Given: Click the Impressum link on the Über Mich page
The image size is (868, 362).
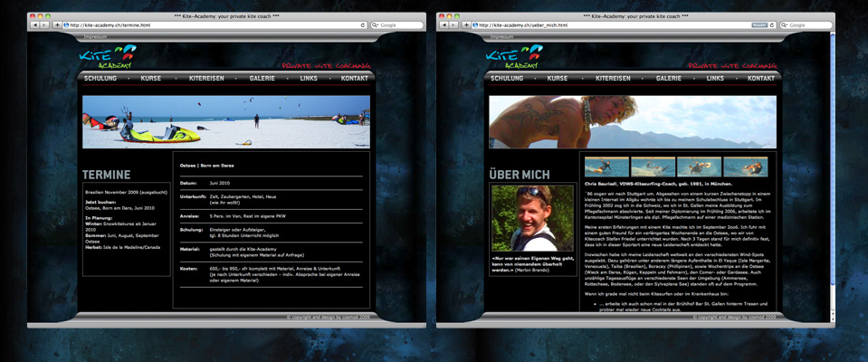Looking at the screenshot, I should 501,37.
